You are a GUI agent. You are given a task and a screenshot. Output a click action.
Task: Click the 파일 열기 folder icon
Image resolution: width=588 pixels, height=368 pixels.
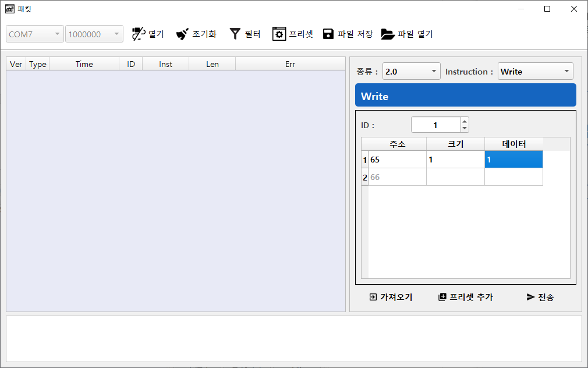(388, 34)
